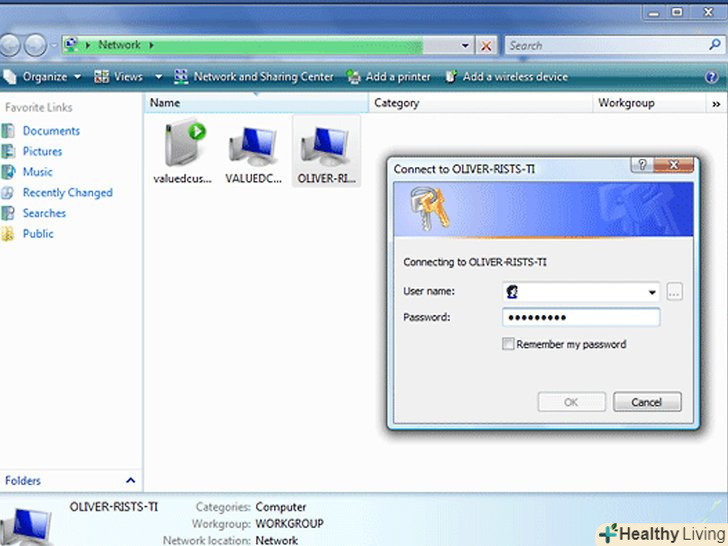Screen dimensions: 728x546
Task: Click the Forward navigation arrow
Action: (x=36, y=46)
